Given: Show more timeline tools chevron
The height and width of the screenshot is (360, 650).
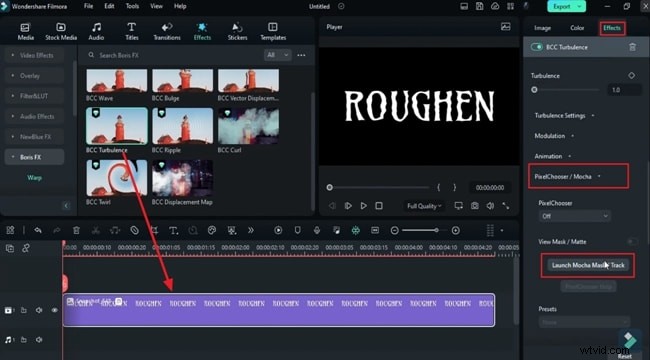Looking at the screenshot, I should [x=251, y=230].
